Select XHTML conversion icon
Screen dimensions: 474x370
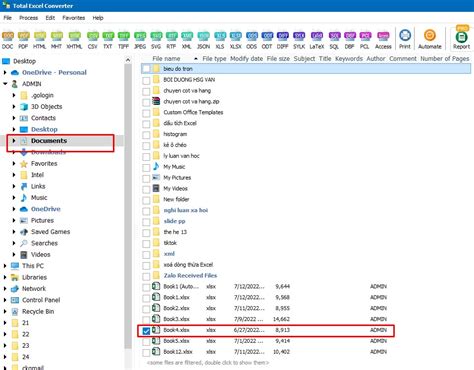click(74, 40)
